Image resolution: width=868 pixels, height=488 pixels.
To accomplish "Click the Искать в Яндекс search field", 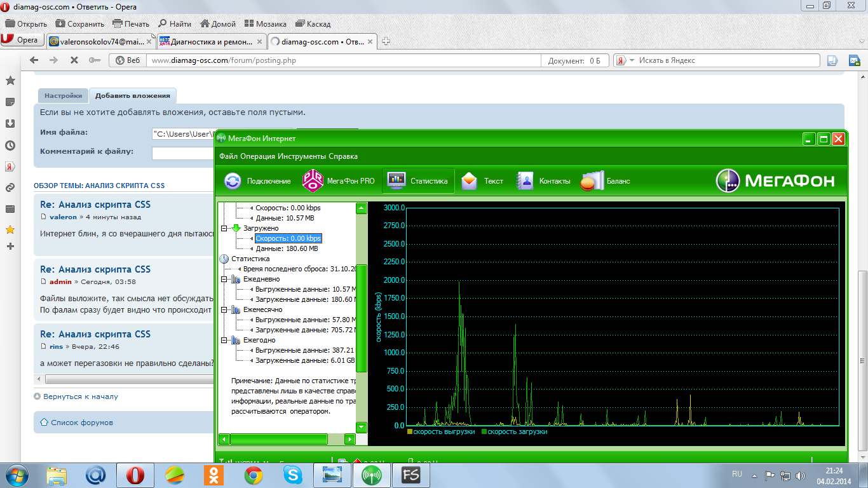I will [728, 60].
